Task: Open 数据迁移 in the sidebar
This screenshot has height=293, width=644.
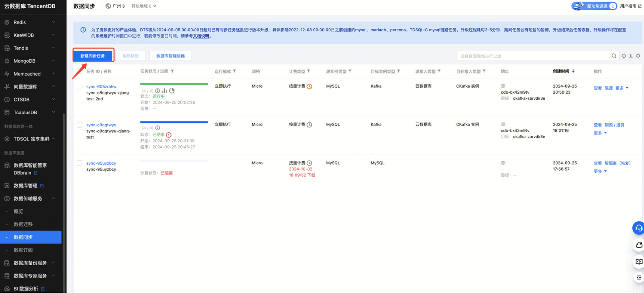Action: click(x=23, y=224)
